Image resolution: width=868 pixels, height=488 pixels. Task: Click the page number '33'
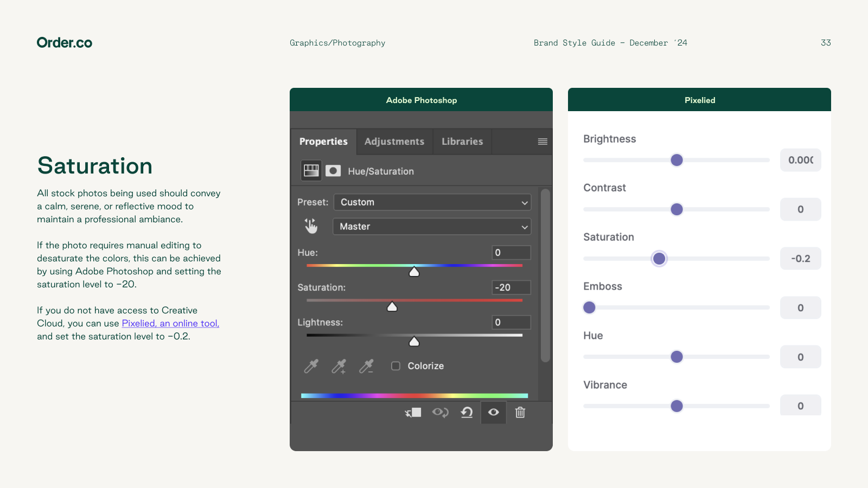[826, 42]
